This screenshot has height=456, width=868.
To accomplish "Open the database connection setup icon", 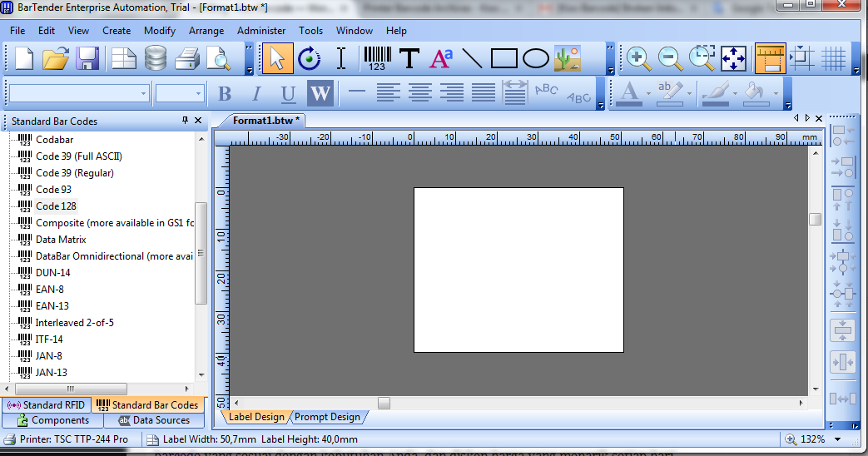I will click(x=156, y=58).
